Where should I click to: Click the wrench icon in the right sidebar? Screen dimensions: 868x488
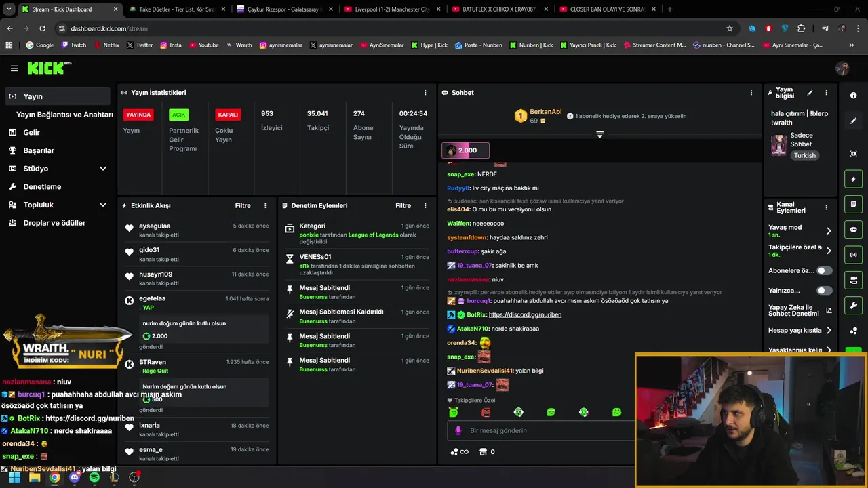pos(854,305)
